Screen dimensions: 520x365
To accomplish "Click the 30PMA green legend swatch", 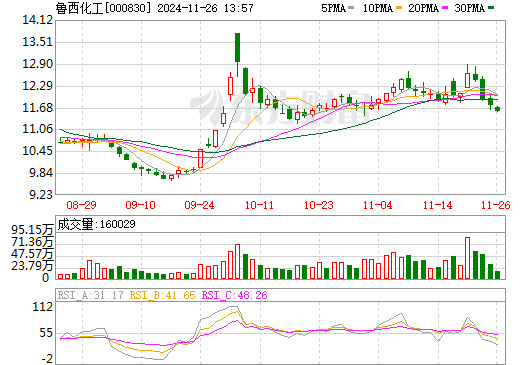I will click(491, 8).
